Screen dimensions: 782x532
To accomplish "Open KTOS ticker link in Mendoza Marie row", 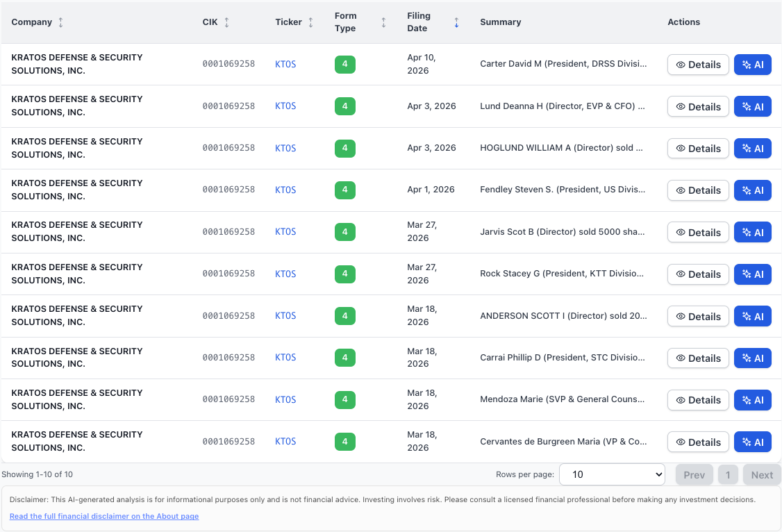I will (x=285, y=399).
